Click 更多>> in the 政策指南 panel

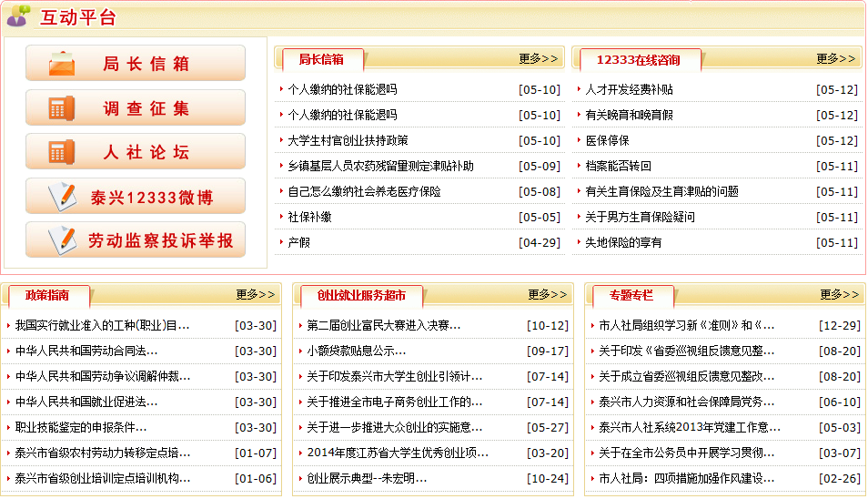point(255,295)
